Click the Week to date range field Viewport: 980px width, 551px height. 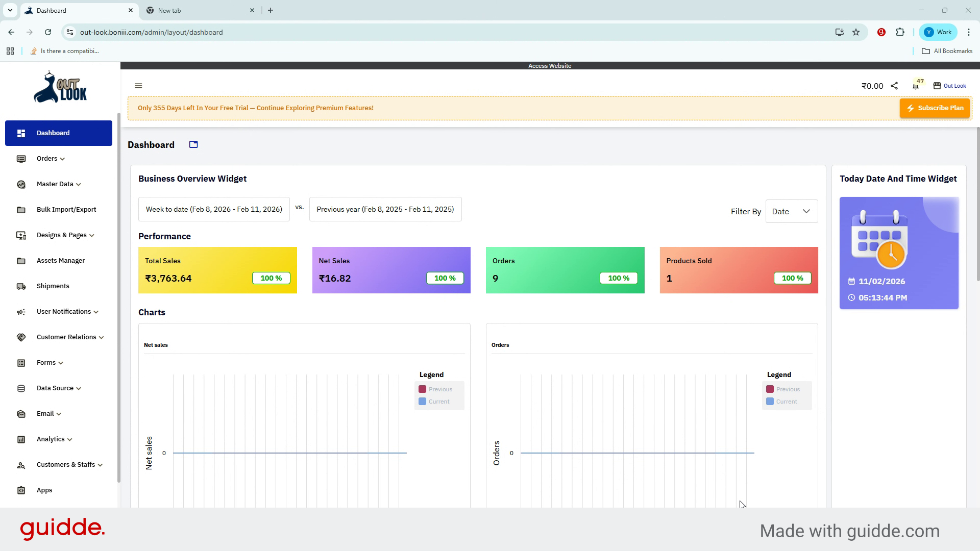[214, 209]
